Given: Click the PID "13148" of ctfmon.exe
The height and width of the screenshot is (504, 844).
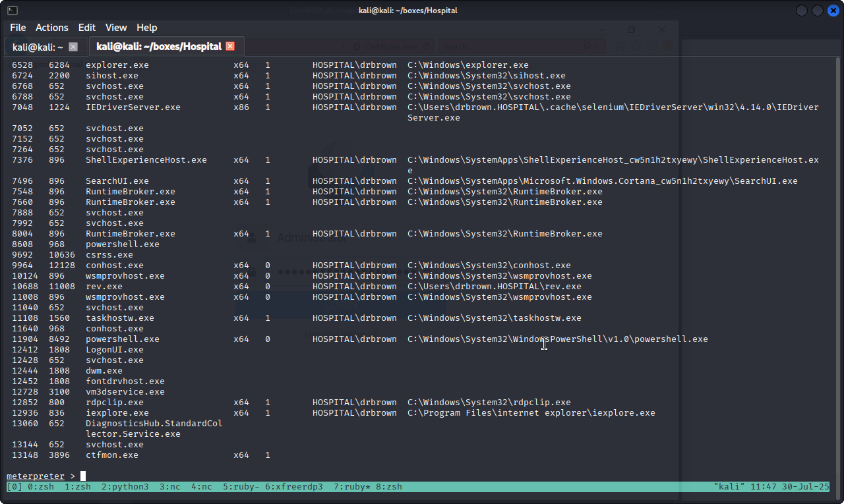Looking at the screenshot, I should pos(25,455).
